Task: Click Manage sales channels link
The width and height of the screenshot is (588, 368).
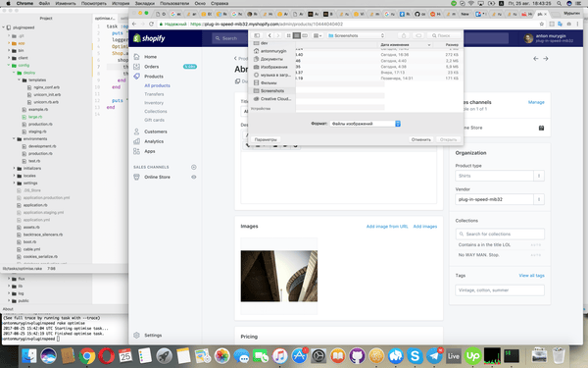Action: coord(536,102)
